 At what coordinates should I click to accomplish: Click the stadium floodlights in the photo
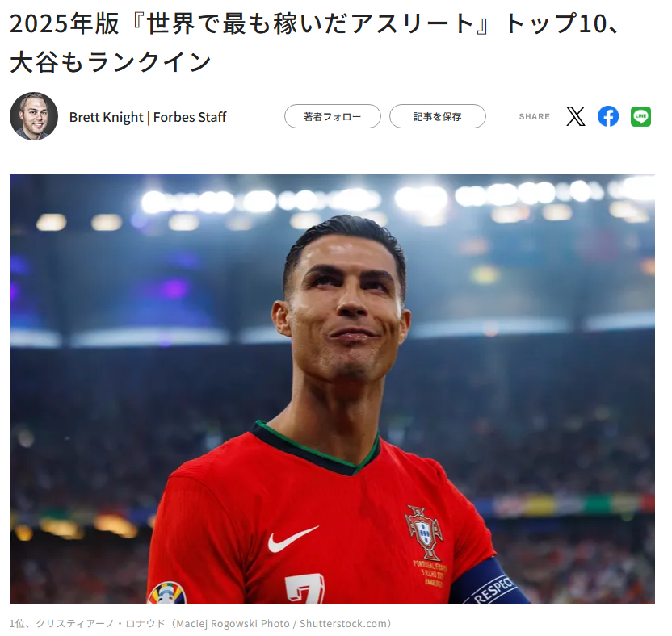point(332,200)
